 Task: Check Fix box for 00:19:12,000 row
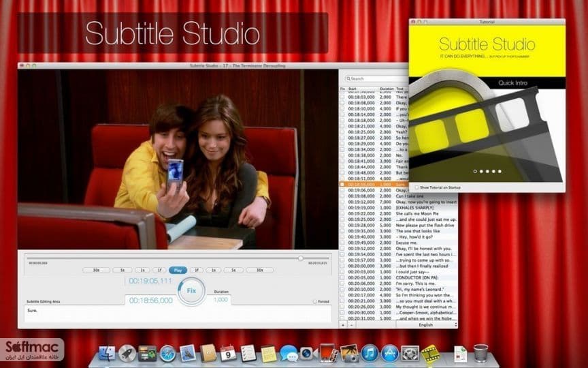click(342, 202)
